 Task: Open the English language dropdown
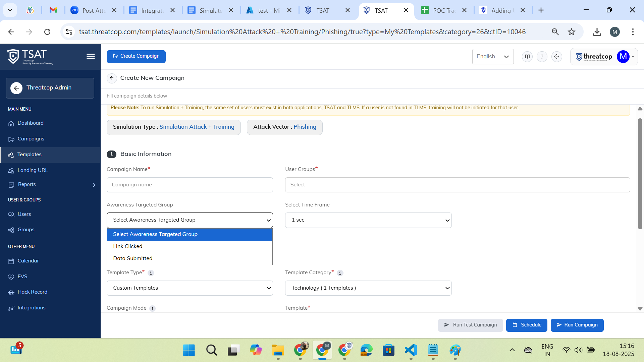pyautogui.click(x=493, y=57)
